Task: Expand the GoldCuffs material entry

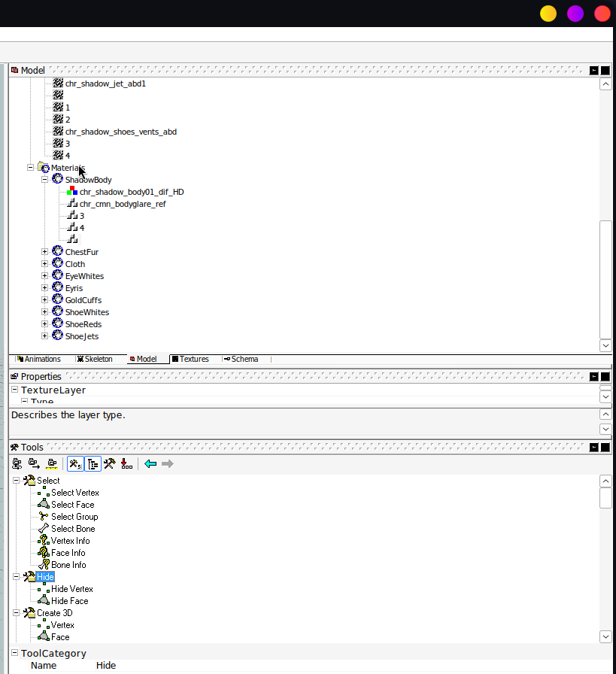Action: click(44, 300)
